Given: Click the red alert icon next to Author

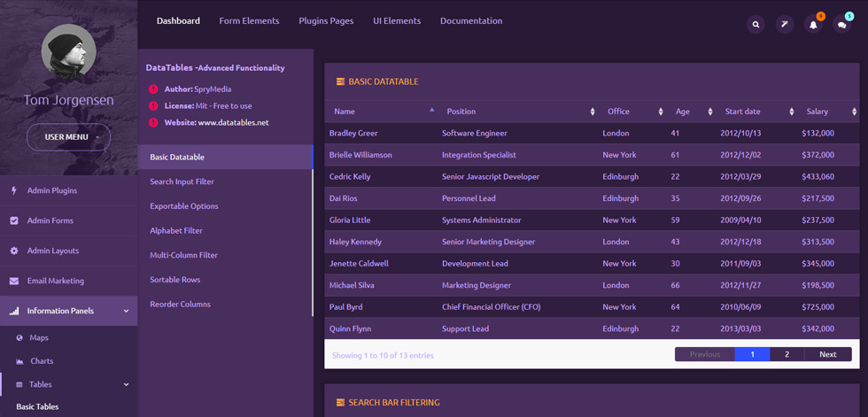Looking at the screenshot, I should pos(153,89).
